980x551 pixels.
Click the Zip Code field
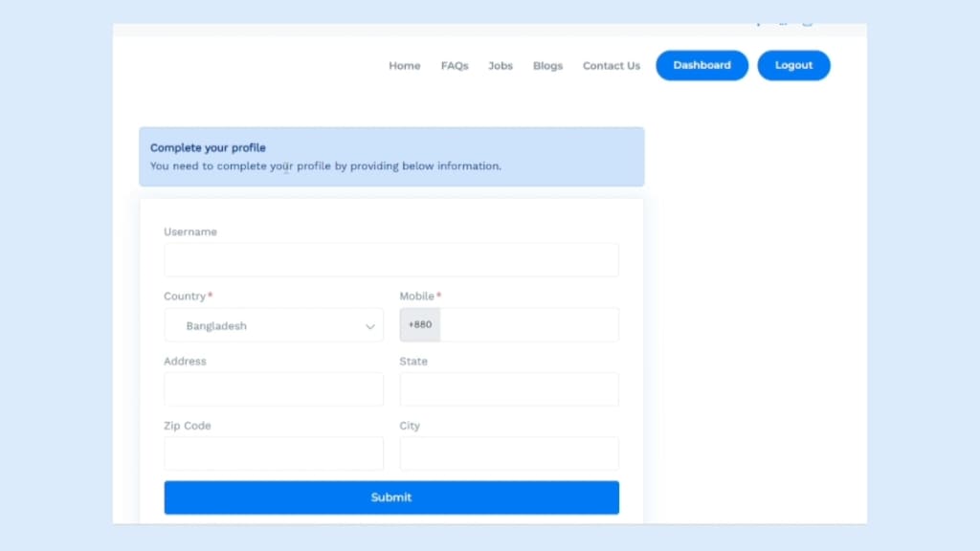point(273,453)
